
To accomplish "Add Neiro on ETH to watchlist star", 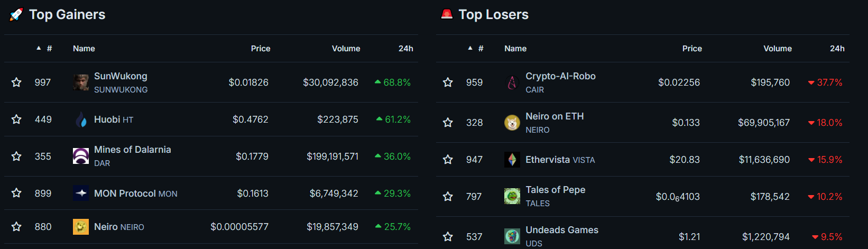I will 448,123.
